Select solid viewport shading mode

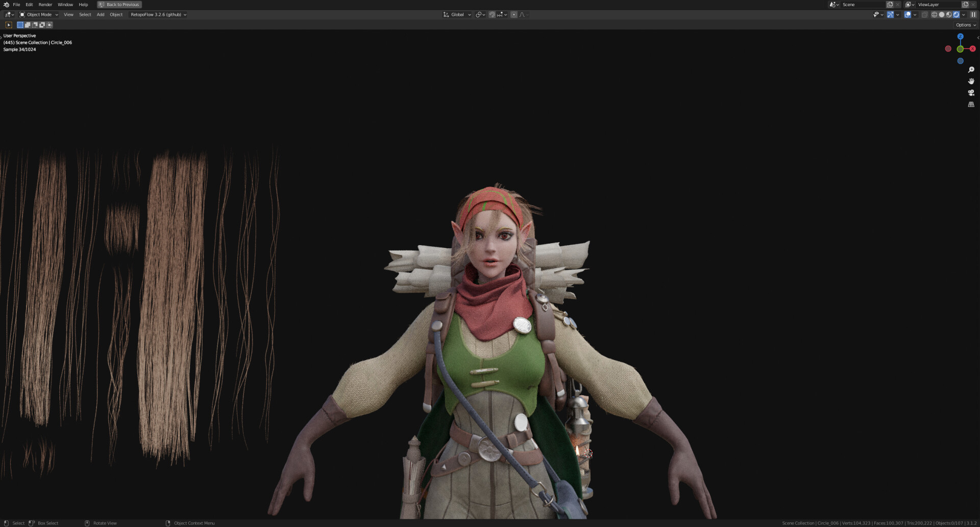coord(942,15)
